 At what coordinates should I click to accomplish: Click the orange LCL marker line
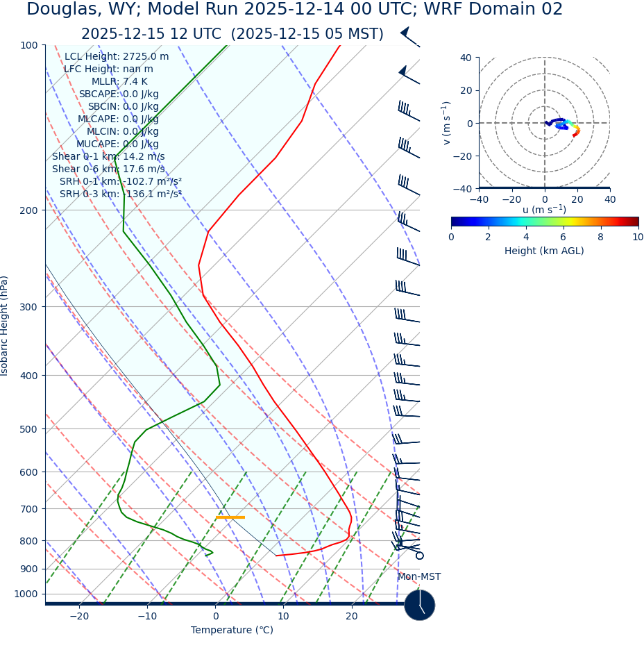(230, 517)
